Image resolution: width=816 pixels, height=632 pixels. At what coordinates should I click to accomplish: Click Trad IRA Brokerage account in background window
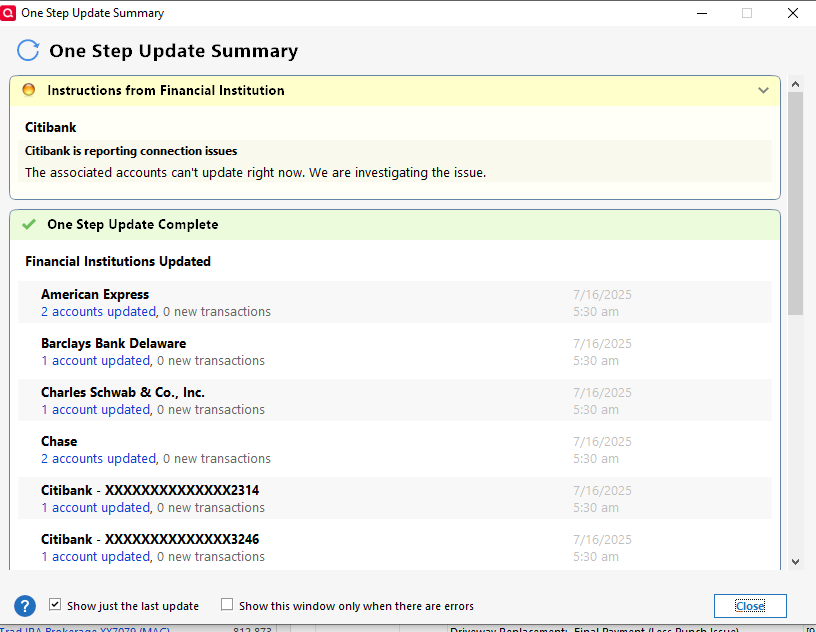coord(85,629)
